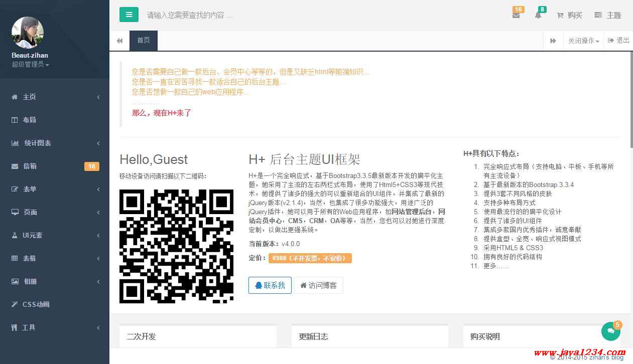
Task: Click the H+ 后台主题UI框架 heading
Action: (304, 159)
